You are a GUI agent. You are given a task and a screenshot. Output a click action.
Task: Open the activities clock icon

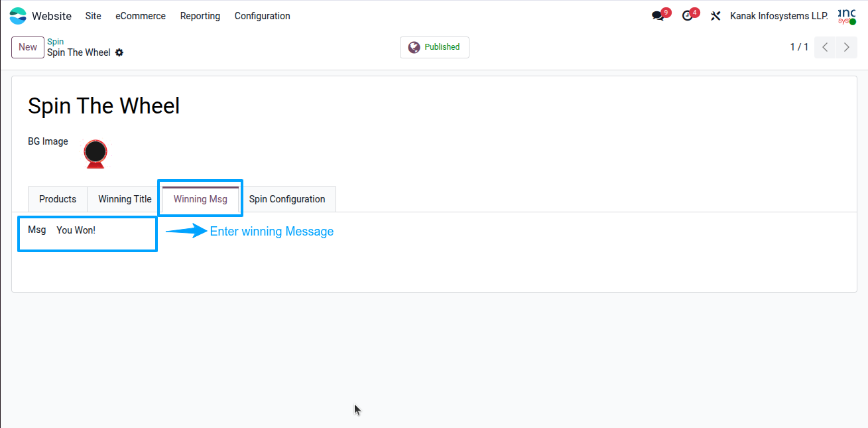point(688,16)
